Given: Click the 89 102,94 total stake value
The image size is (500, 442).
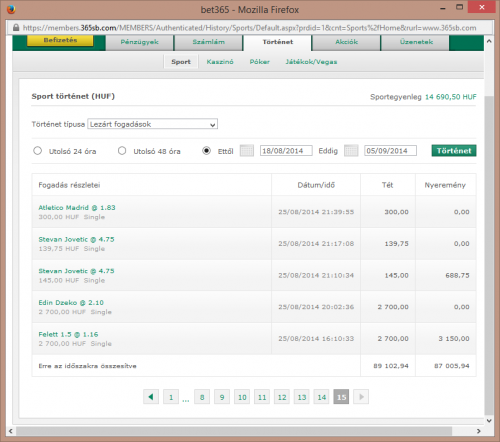Looking at the screenshot, I should (x=391, y=366).
